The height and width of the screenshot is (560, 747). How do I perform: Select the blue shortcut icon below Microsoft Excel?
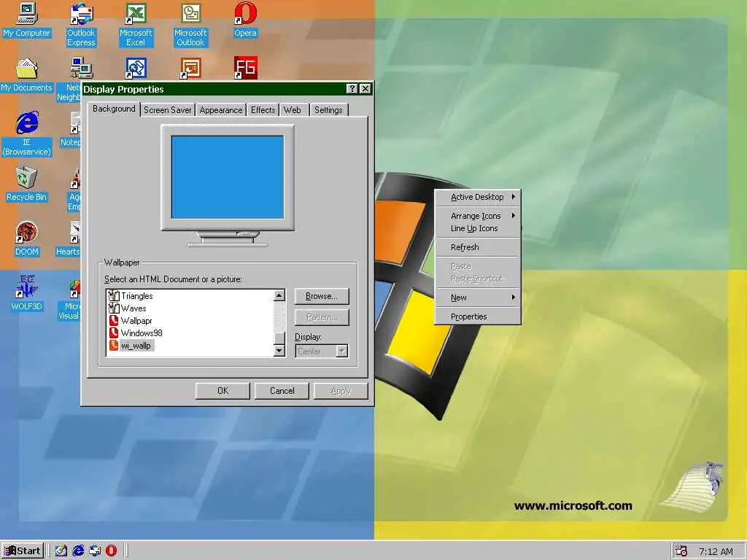point(136,69)
